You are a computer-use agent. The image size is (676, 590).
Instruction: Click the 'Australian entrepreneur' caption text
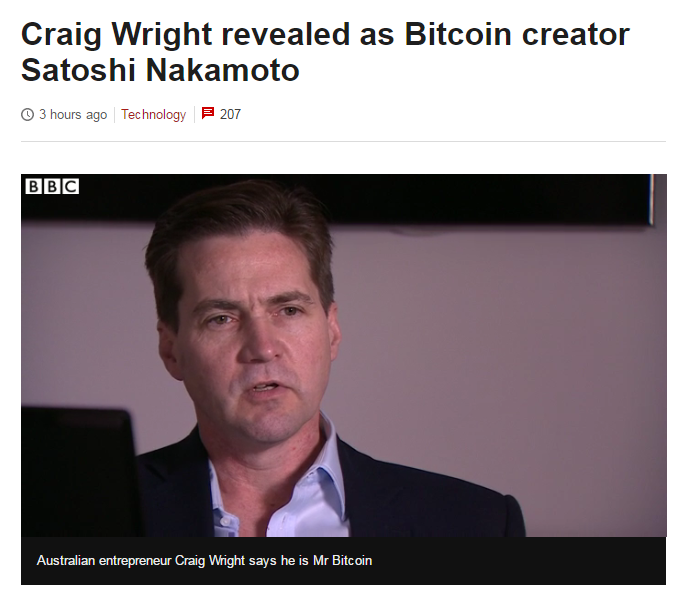(104, 561)
